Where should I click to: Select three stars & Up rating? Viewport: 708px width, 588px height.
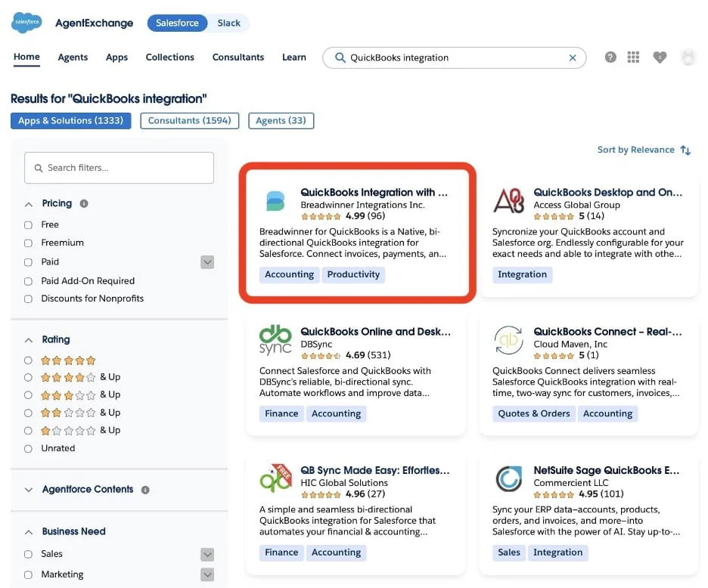28,395
